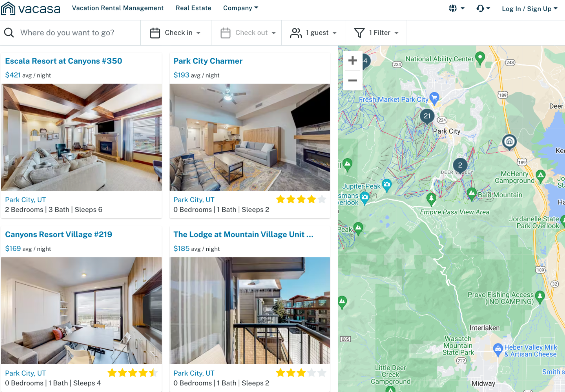This screenshot has width=565, height=392.
Task: Click Park City, UT under Canyons Resort Village
Action: pos(25,373)
